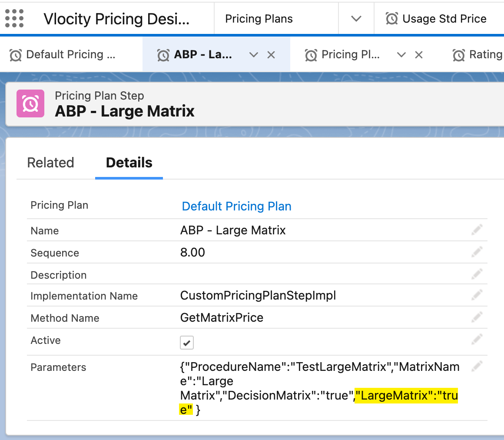Click the Sequence value 8.00
This screenshot has width=504, height=440.
pyautogui.click(x=192, y=253)
